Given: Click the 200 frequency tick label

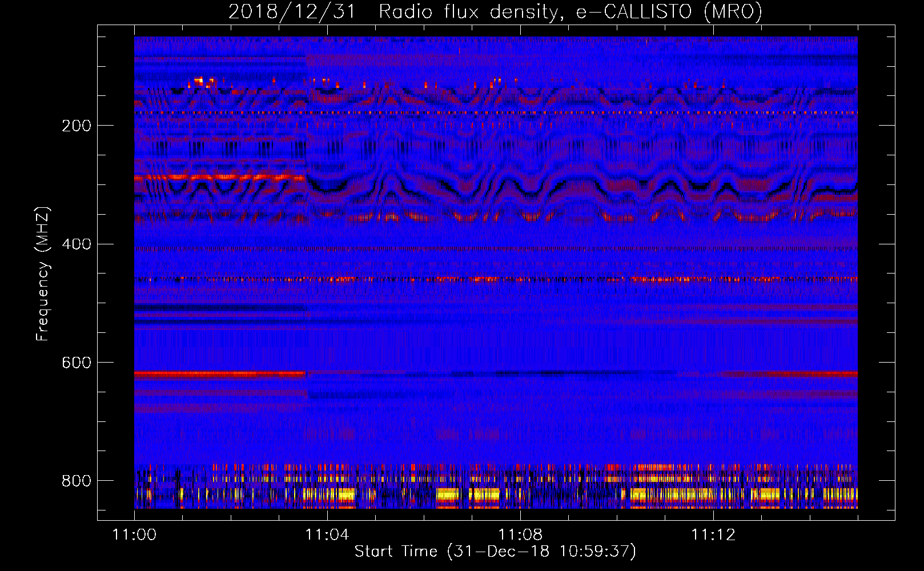Looking at the screenshot, I should point(77,126).
